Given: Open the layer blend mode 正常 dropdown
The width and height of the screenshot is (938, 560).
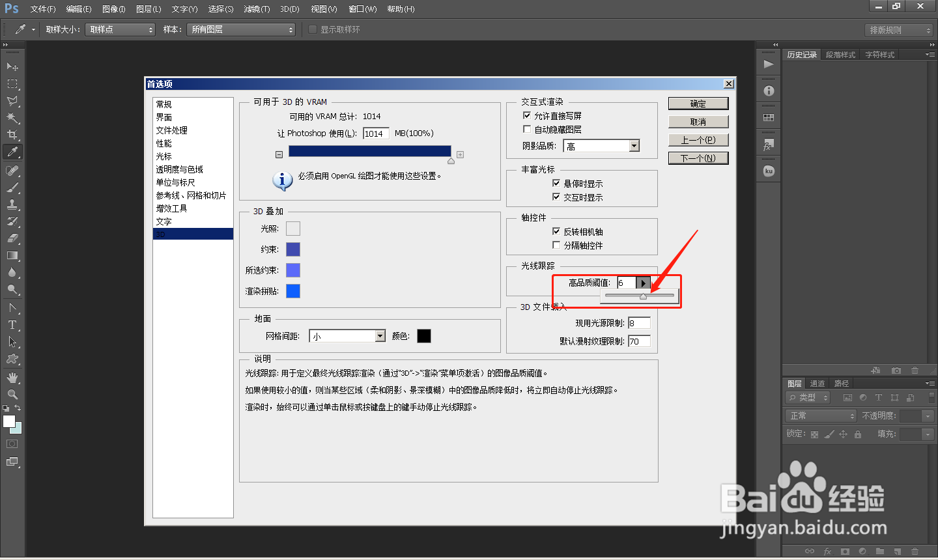Looking at the screenshot, I should coord(821,415).
